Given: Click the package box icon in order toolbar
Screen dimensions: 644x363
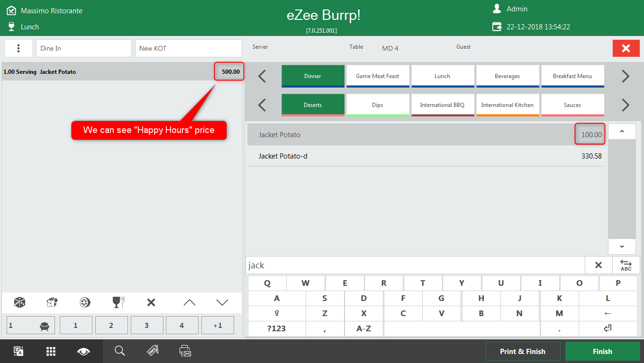Looking at the screenshot, I should (x=52, y=302).
